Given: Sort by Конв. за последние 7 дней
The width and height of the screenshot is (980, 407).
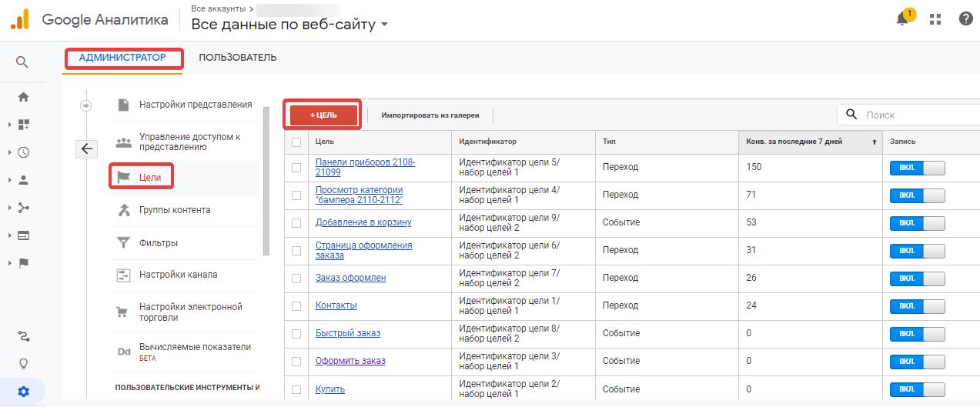Looking at the screenshot, I should pyautogui.click(x=794, y=142).
